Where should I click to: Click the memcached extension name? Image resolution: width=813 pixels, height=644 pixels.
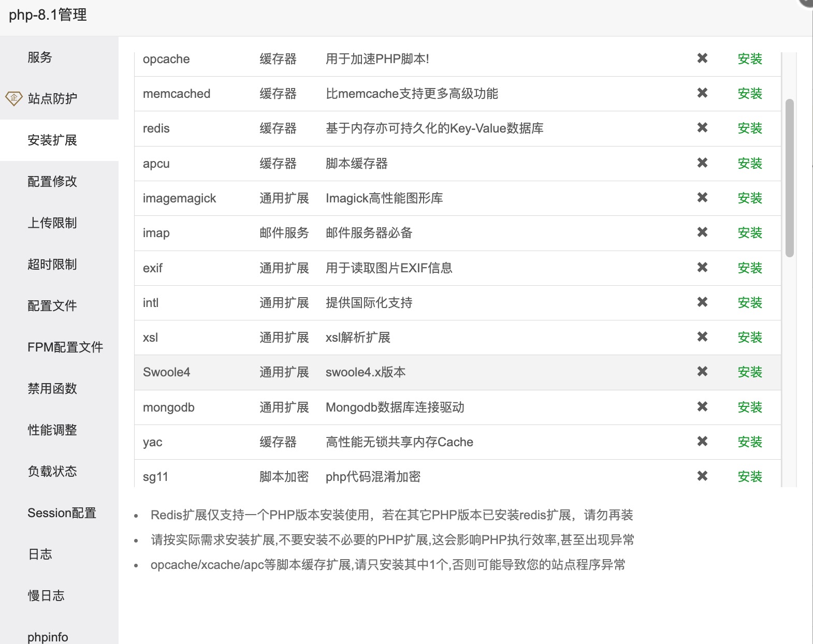[177, 94]
